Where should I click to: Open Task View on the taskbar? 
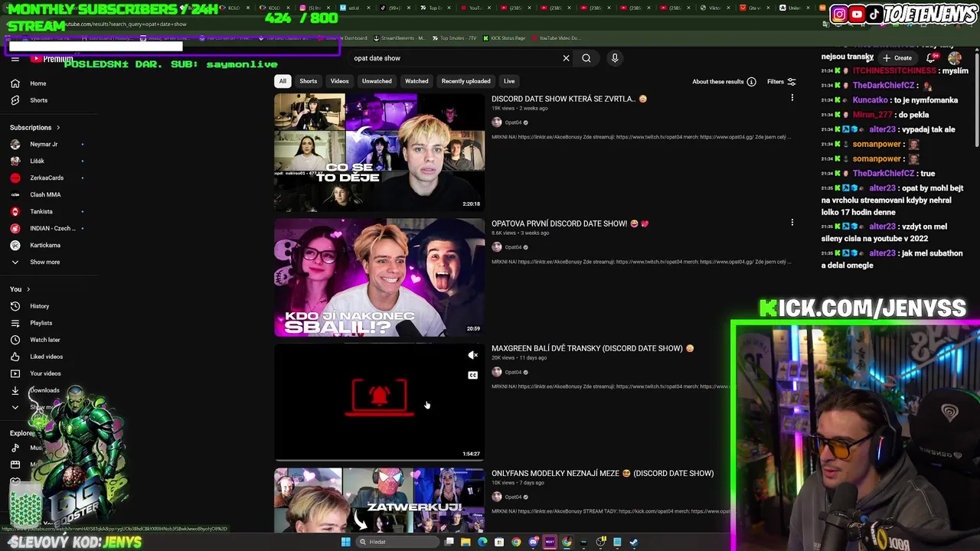(449, 542)
